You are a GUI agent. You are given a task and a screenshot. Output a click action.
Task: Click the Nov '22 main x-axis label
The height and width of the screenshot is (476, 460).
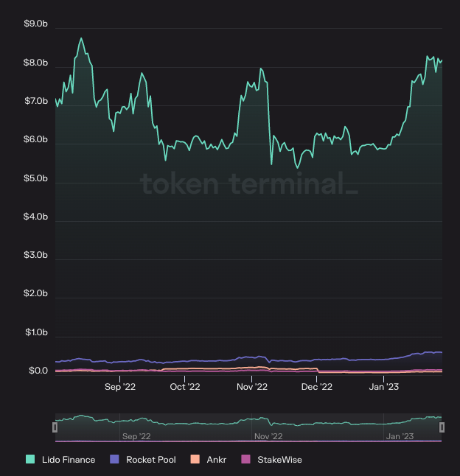coord(252,387)
